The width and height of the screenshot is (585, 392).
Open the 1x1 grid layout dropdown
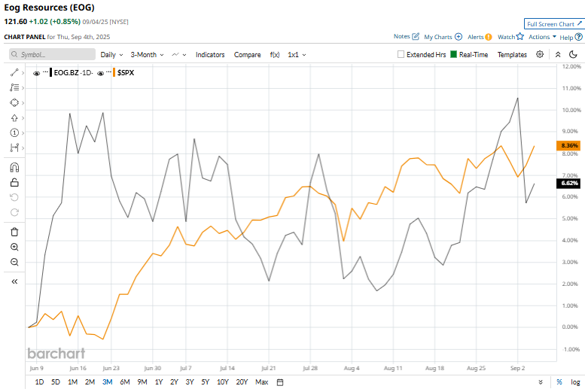[x=297, y=54]
